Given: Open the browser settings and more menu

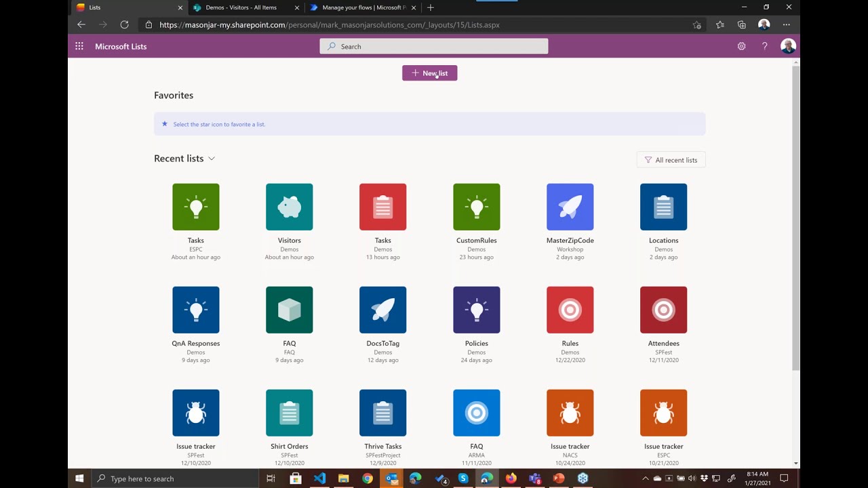Looking at the screenshot, I should pyautogui.click(x=787, y=24).
